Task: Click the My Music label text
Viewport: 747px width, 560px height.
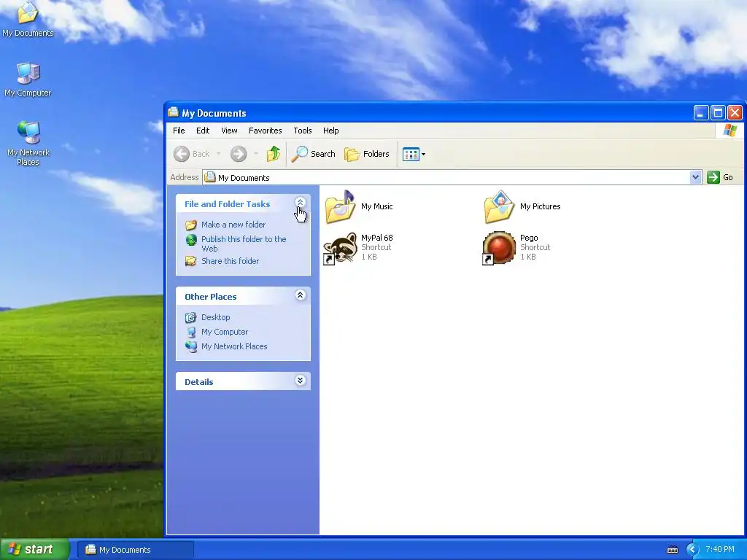Action: [377, 206]
